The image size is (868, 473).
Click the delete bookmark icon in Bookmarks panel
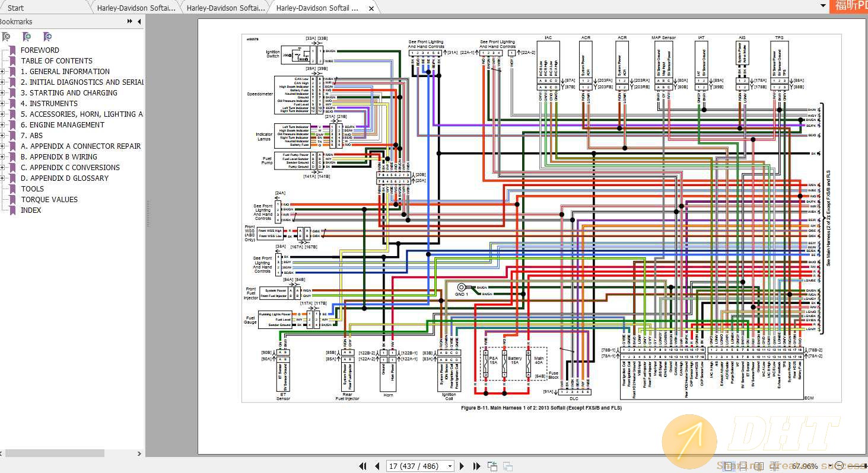coord(5,37)
